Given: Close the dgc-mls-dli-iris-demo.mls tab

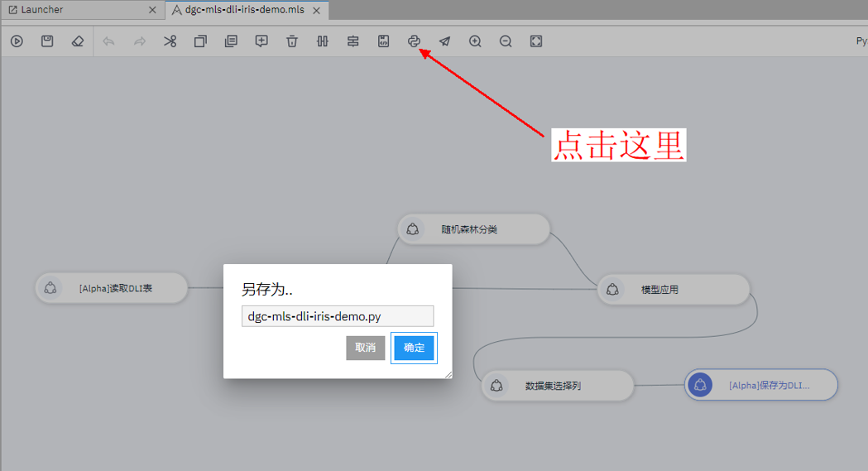Looking at the screenshot, I should click(316, 11).
